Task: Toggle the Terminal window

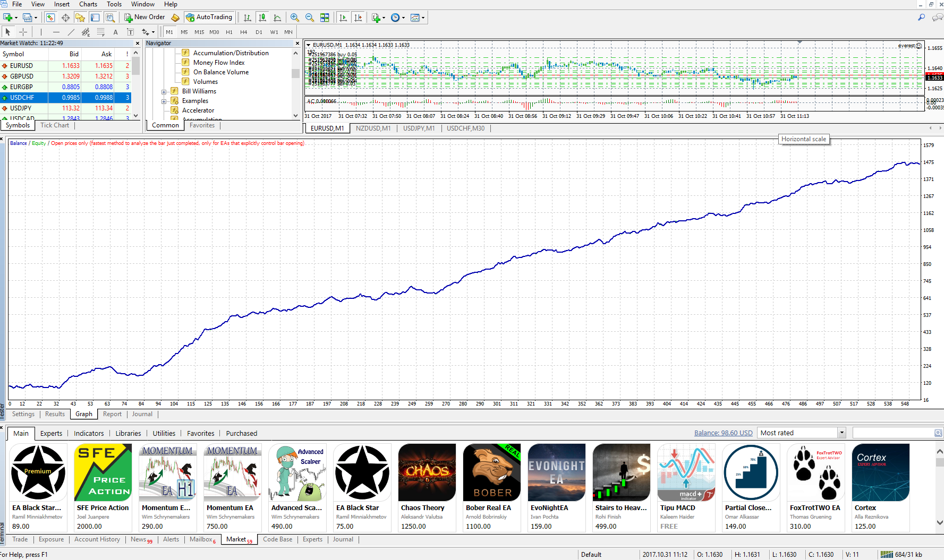Action: coord(95,18)
